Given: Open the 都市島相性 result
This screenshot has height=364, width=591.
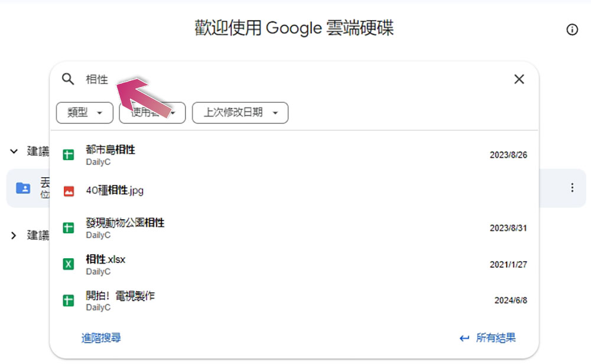Looking at the screenshot, I should pyautogui.click(x=294, y=155).
